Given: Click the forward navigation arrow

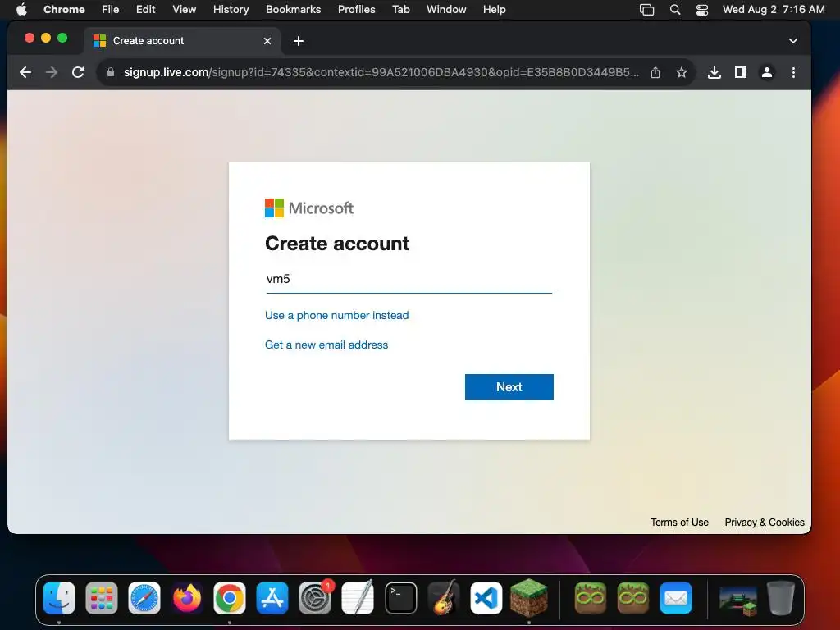Looking at the screenshot, I should click(x=52, y=72).
